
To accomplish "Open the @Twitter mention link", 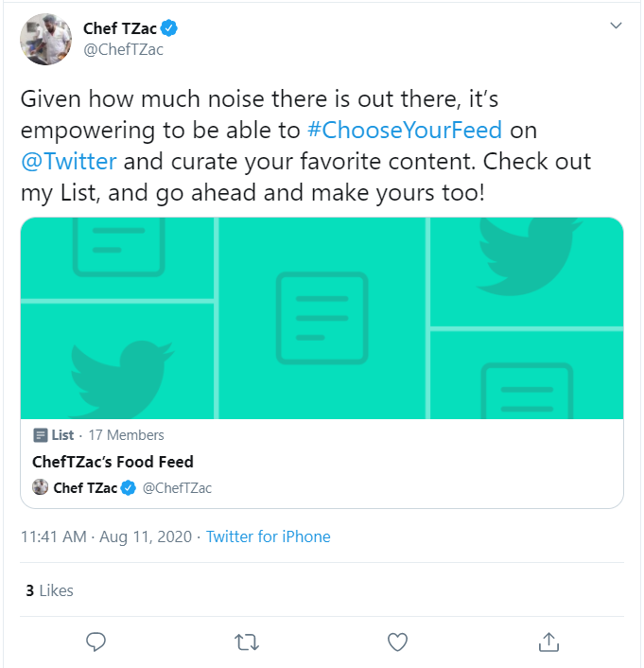I will point(68,161).
